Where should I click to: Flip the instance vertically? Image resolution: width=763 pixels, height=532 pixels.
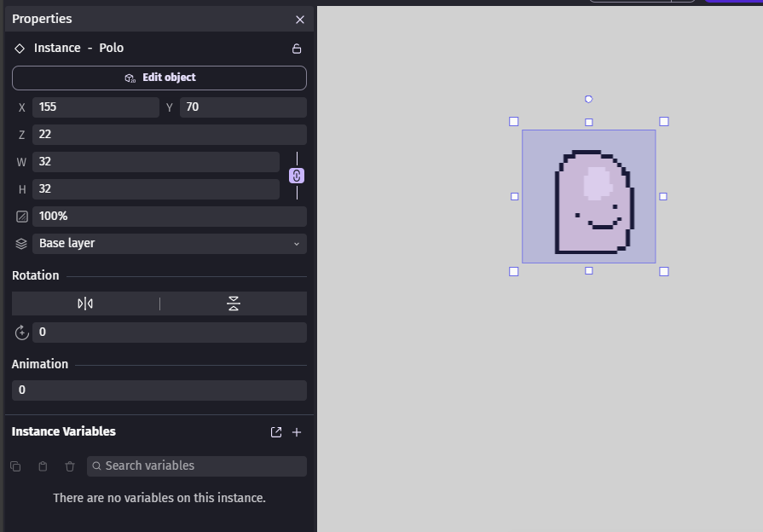pyautogui.click(x=234, y=304)
